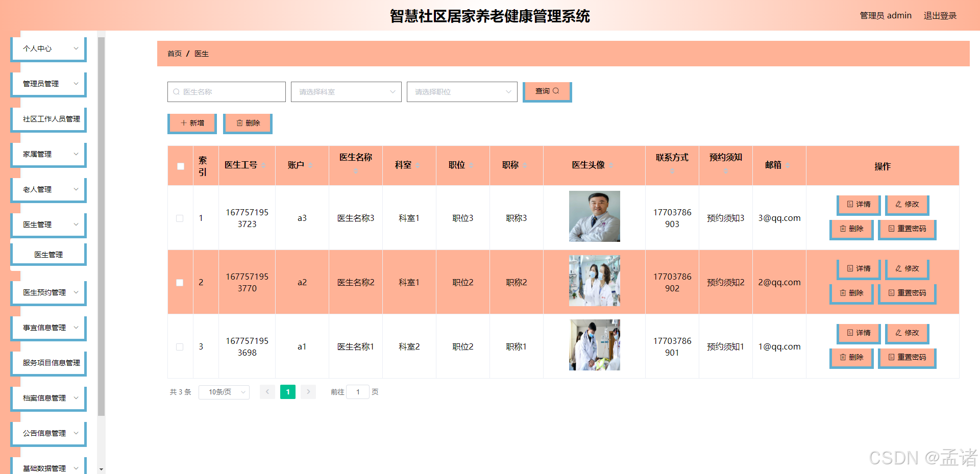Select 医生管理 submenu item in the sidebar

(x=48, y=254)
